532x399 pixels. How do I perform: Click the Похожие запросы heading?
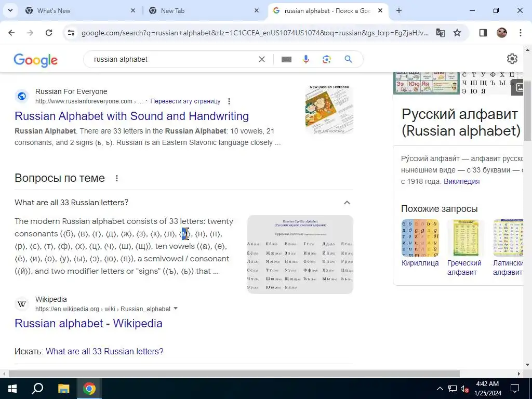[x=440, y=209]
